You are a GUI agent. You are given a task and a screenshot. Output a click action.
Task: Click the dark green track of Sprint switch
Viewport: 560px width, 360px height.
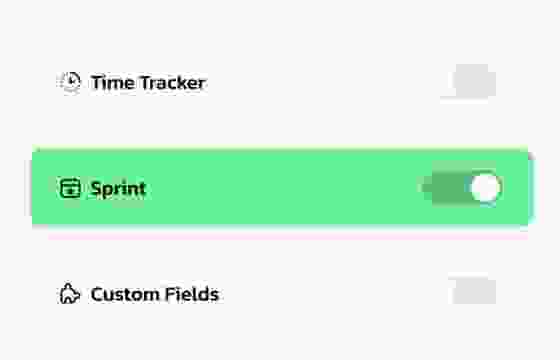coord(449,188)
